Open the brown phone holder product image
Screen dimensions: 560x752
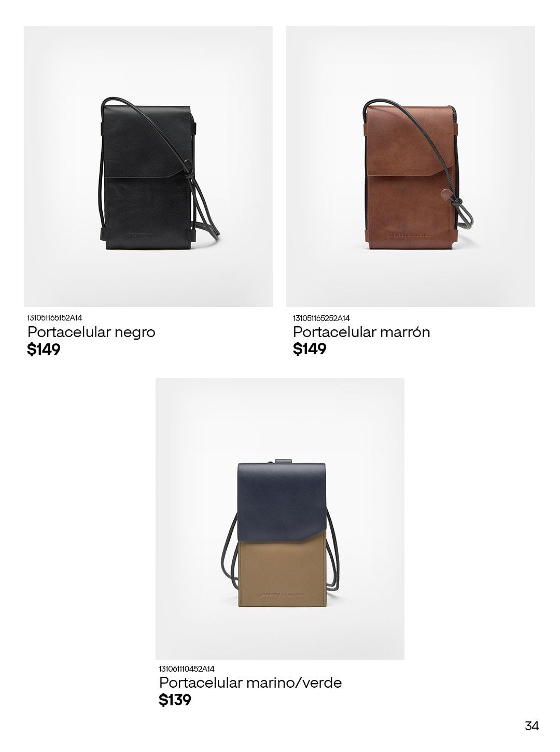tap(411, 166)
